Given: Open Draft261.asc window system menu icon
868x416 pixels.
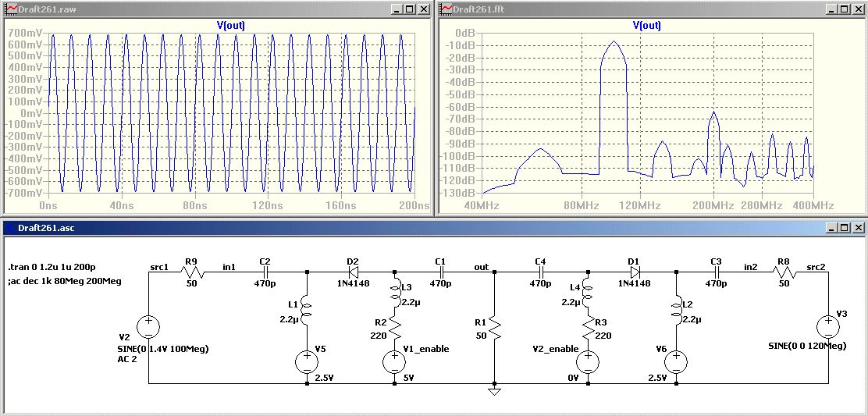Looking at the screenshot, I should (x=11, y=227).
